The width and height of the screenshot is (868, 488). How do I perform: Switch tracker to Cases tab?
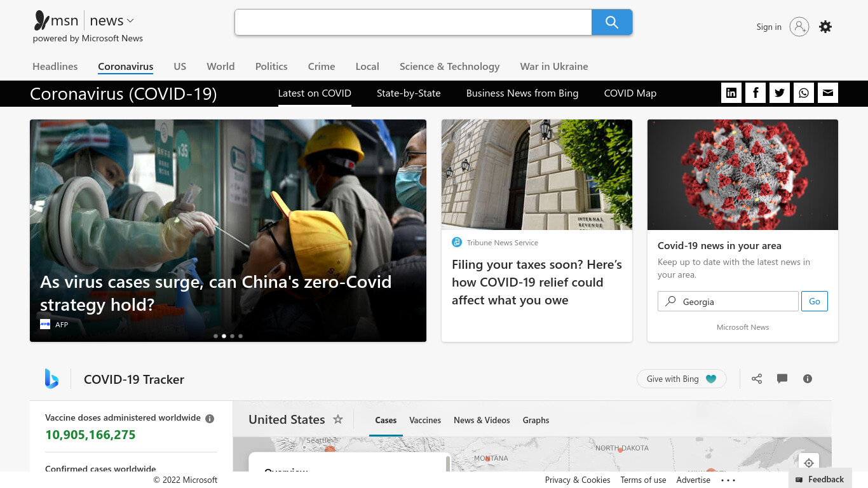click(x=386, y=420)
